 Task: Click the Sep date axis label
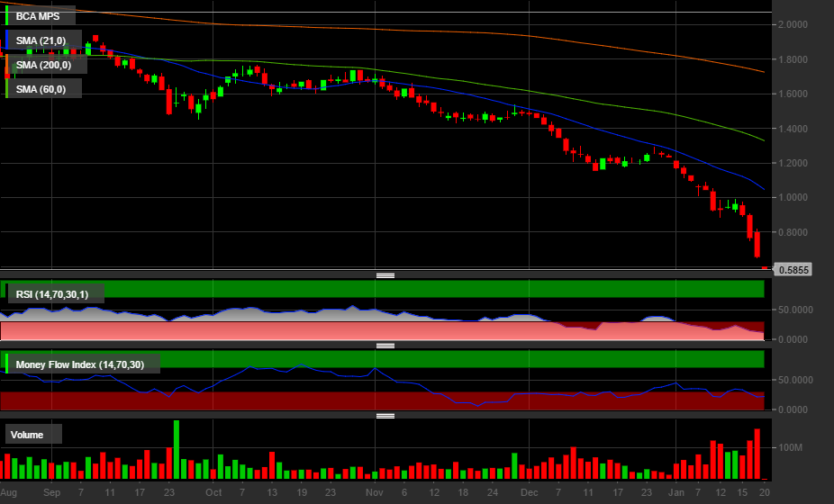pos(51,492)
